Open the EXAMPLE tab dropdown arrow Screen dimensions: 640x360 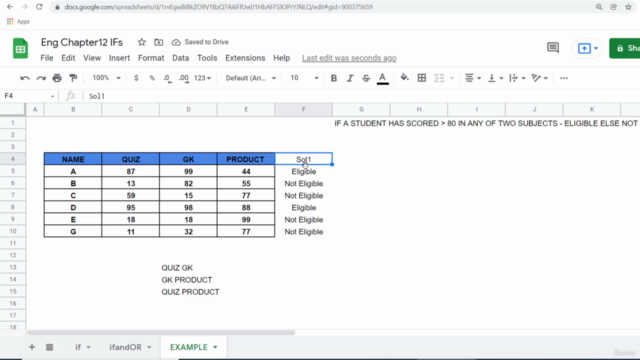pyautogui.click(x=215, y=347)
